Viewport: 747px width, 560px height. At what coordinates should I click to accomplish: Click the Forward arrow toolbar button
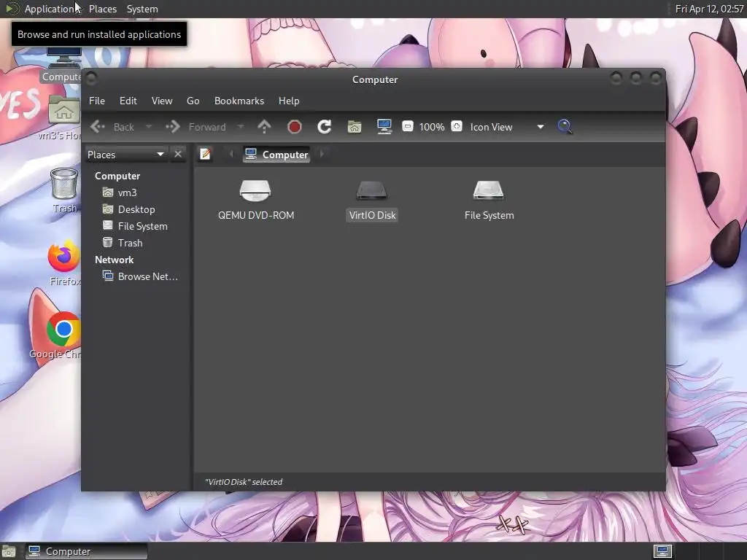pyautogui.click(x=196, y=127)
